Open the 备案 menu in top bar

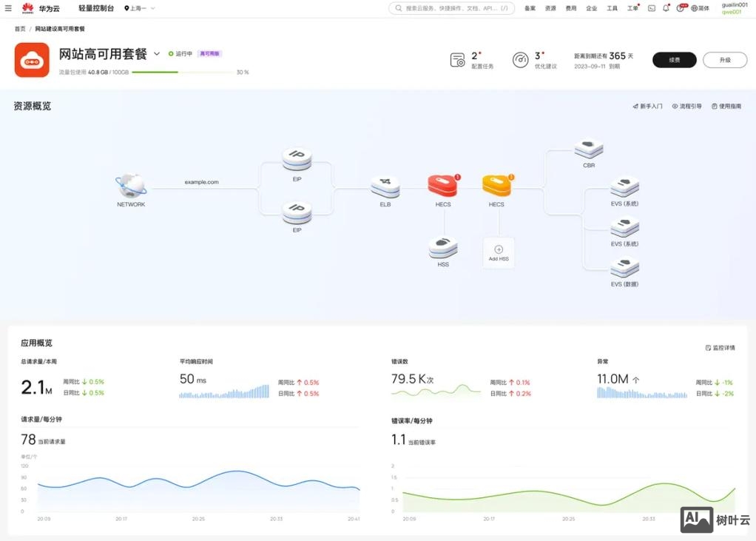click(530, 8)
